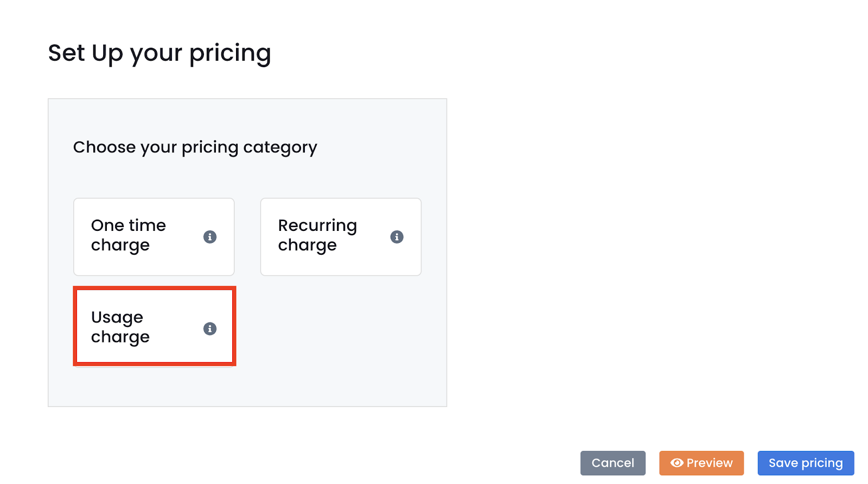Preview the pricing configuration
The image size is (868, 484).
[x=701, y=463]
